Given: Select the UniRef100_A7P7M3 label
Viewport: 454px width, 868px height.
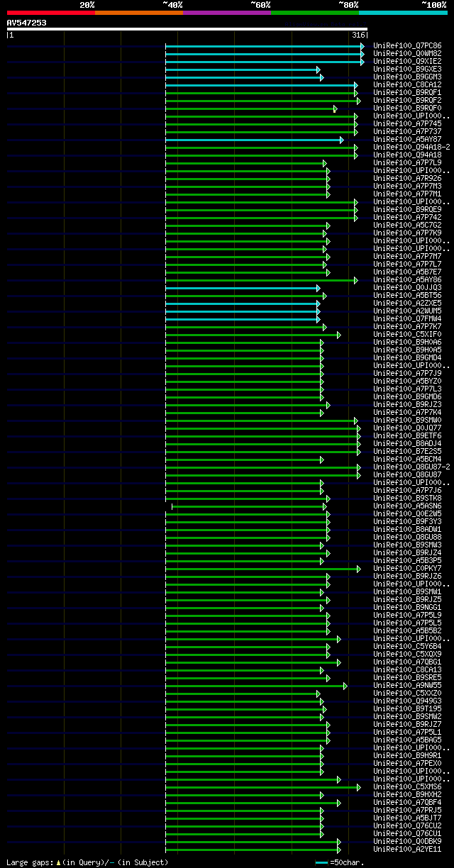Looking at the screenshot, I should pyautogui.click(x=407, y=186).
